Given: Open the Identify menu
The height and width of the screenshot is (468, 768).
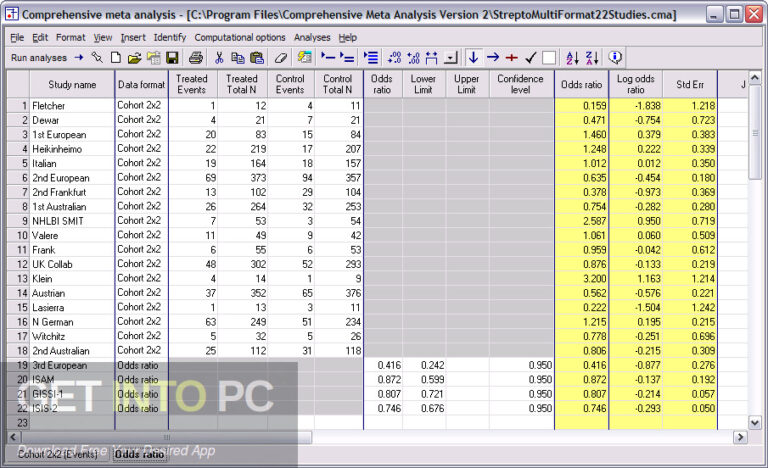Looking at the screenshot, I should (170, 37).
